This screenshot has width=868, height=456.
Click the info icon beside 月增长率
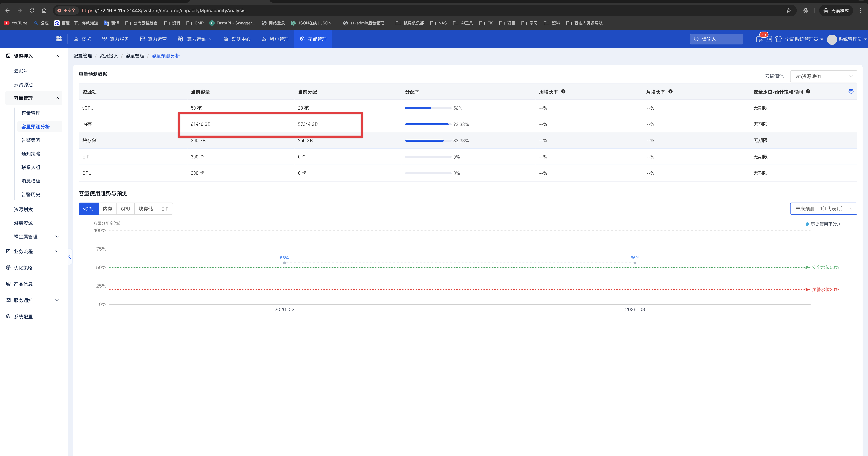[670, 91]
